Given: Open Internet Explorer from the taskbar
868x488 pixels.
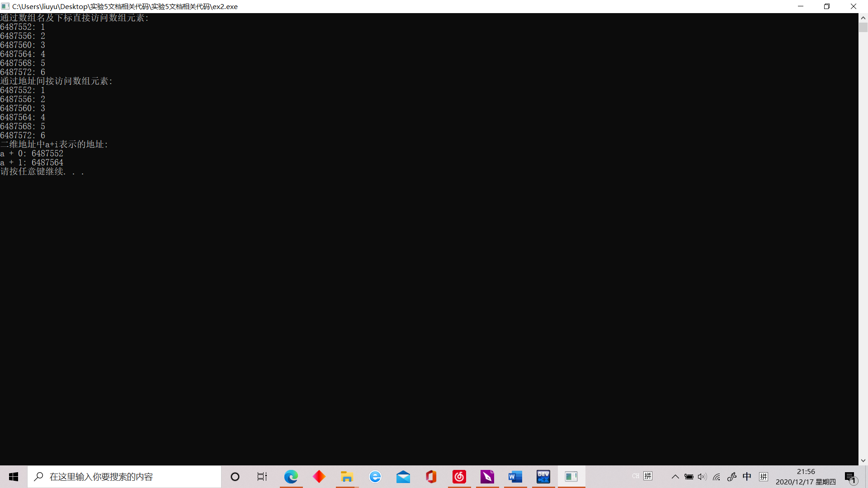Looking at the screenshot, I should point(375,477).
